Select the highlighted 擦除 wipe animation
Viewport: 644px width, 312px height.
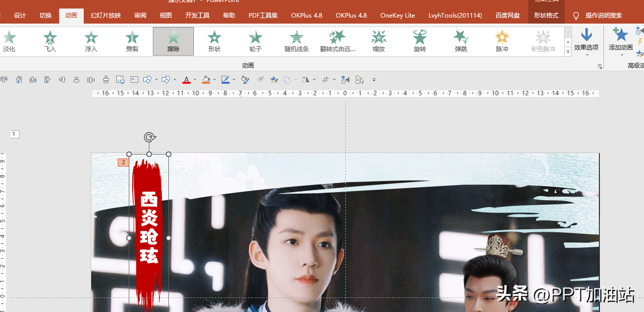tap(173, 41)
